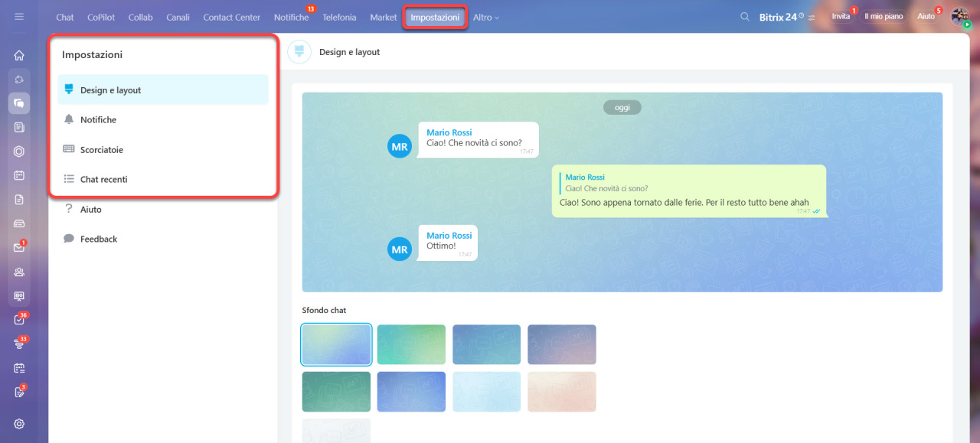
Task: Open the Market tab
Action: pyautogui.click(x=384, y=17)
